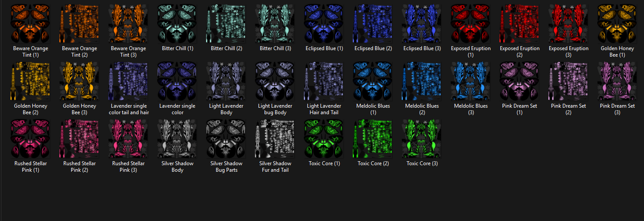Click the 'Toxic Core (2)' file name
Viewport: 644px width, 221px height.
(x=373, y=163)
